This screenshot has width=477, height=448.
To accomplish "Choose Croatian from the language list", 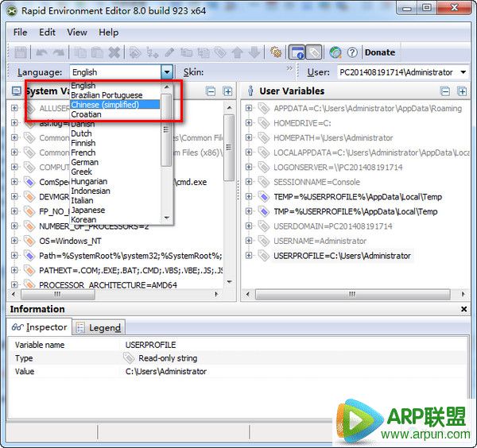I will click(114, 114).
